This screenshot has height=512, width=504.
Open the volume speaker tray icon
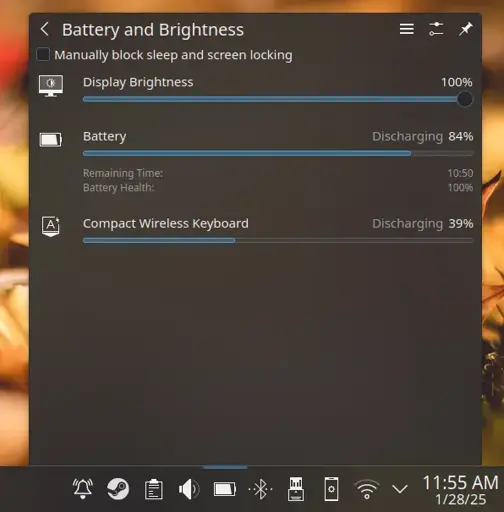coord(189,489)
